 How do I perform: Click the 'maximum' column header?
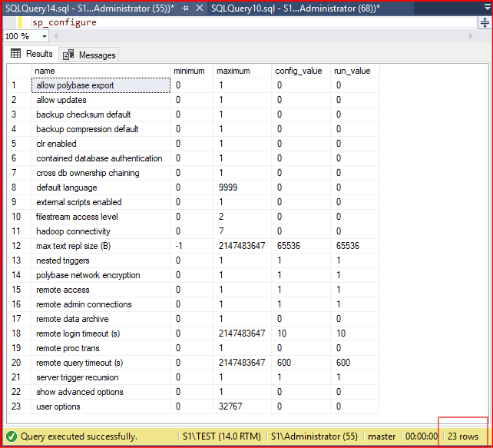click(233, 71)
